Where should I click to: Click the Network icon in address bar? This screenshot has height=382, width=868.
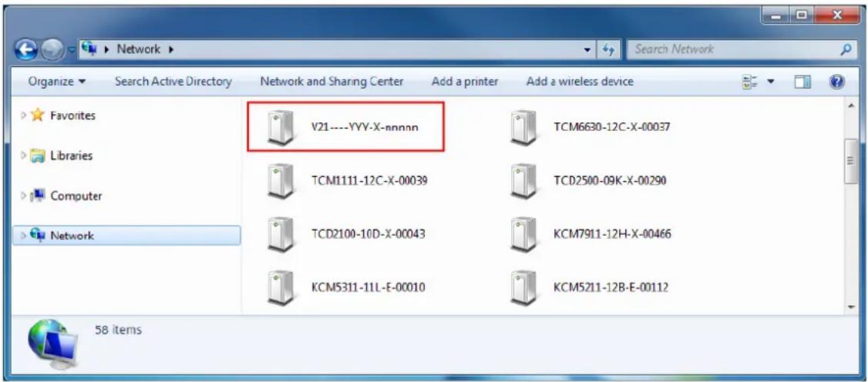(89, 49)
